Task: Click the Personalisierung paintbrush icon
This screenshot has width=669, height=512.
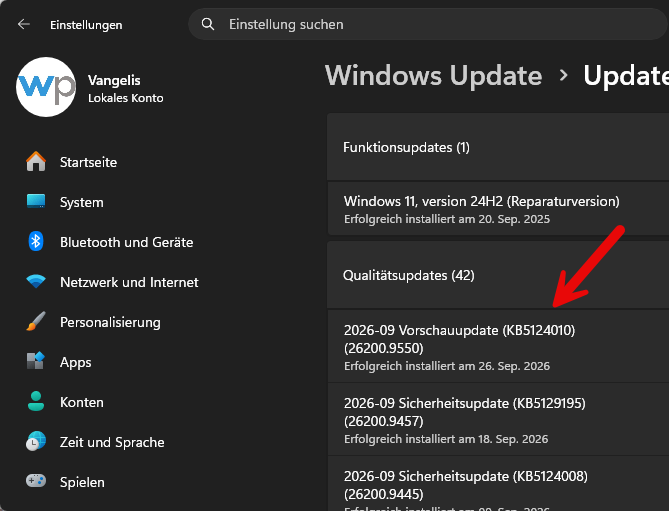Action: point(36,321)
